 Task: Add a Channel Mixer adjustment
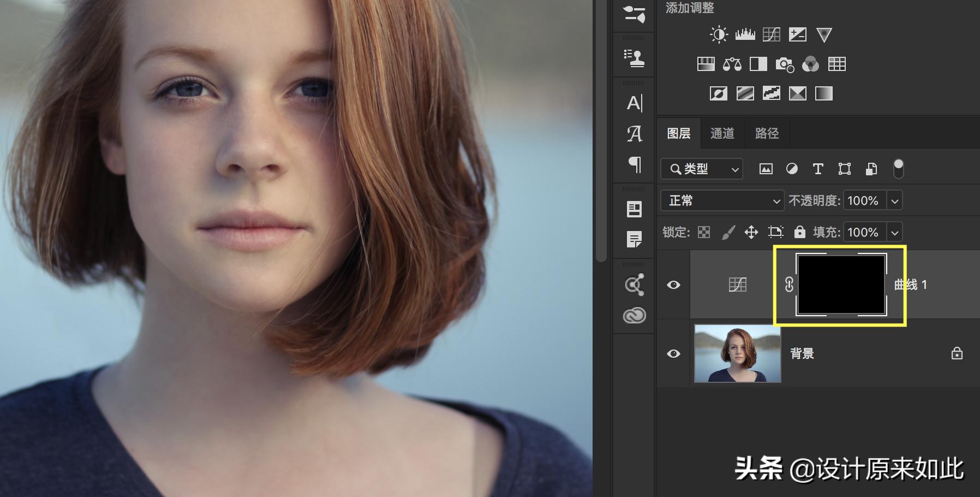click(810, 64)
